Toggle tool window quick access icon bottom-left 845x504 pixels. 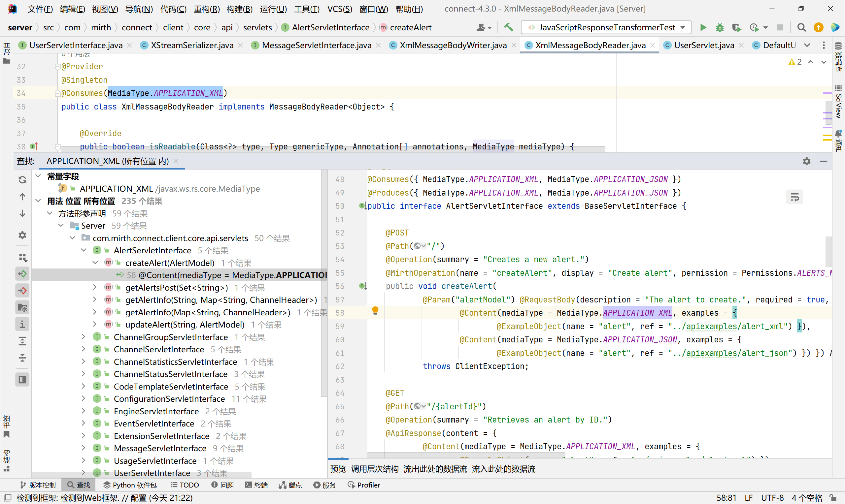pos(7,498)
